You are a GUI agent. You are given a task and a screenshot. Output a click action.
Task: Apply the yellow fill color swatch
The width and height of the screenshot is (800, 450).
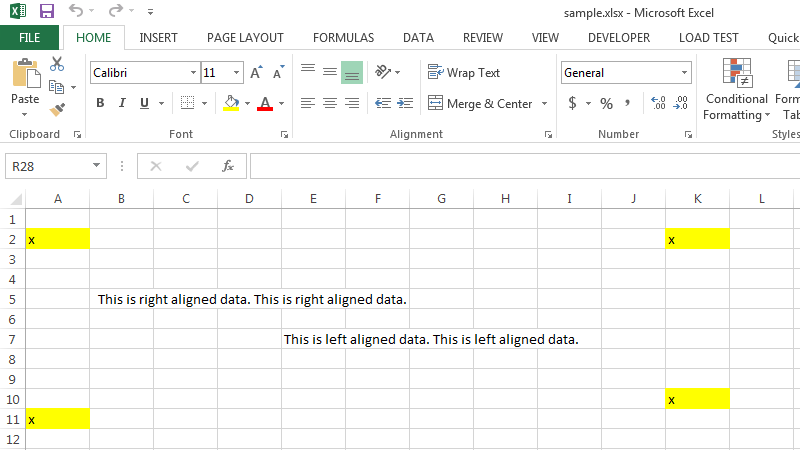point(231,103)
